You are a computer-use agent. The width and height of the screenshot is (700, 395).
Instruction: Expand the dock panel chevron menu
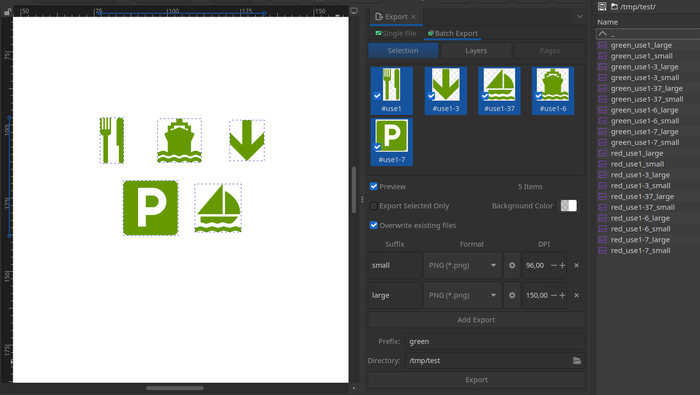tap(579, 17)
